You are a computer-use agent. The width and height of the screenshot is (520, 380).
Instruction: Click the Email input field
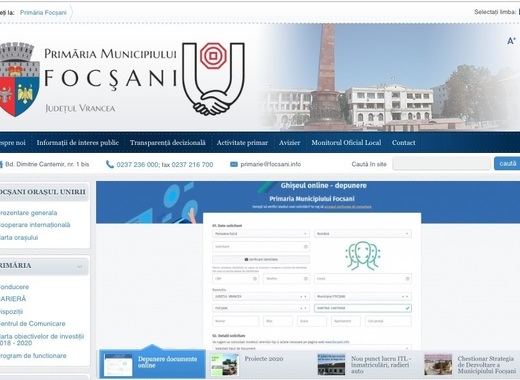point(363,279)
